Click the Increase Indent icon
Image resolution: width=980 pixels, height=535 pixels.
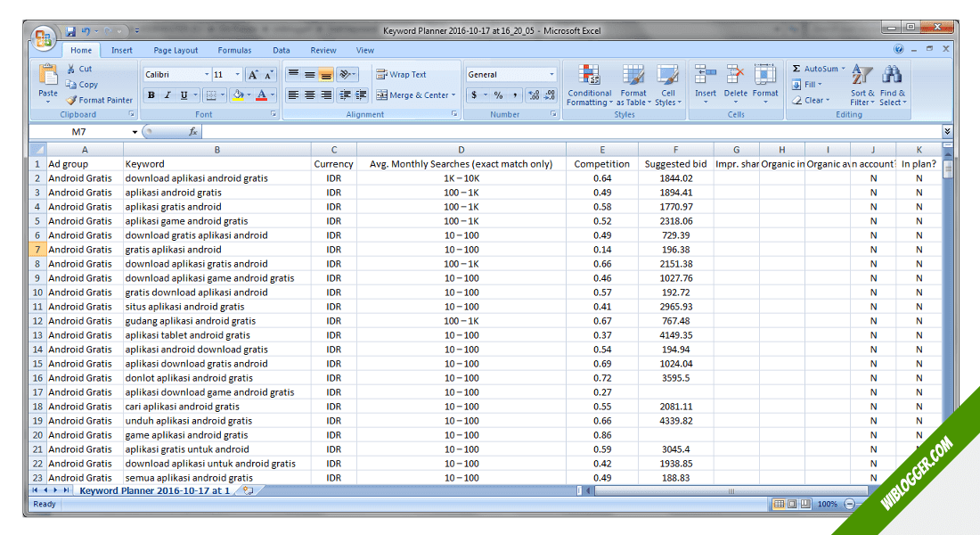coord(361,95)
